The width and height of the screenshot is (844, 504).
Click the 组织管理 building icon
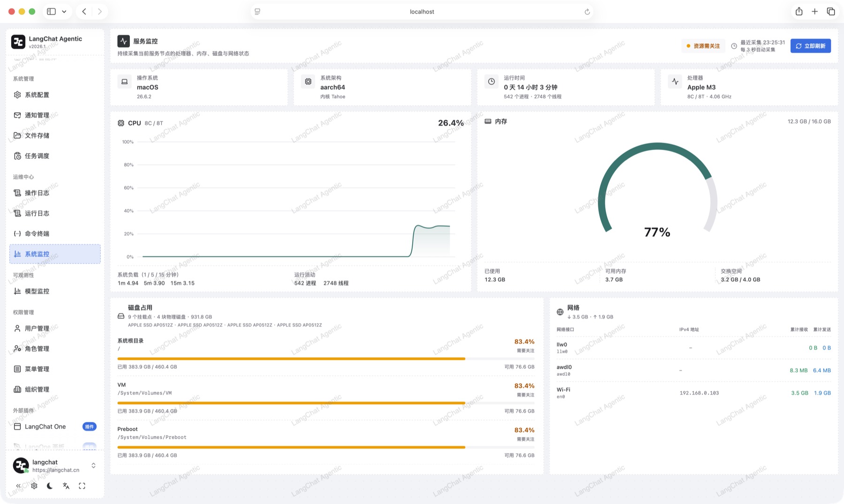pos(17,389)
